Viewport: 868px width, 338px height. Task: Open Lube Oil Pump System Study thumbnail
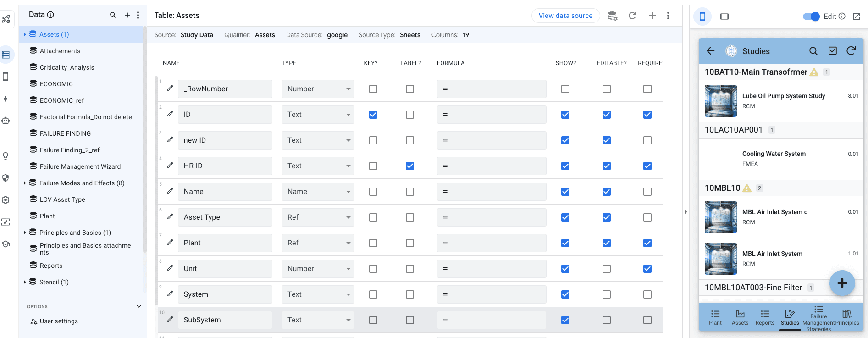(721, 101)
